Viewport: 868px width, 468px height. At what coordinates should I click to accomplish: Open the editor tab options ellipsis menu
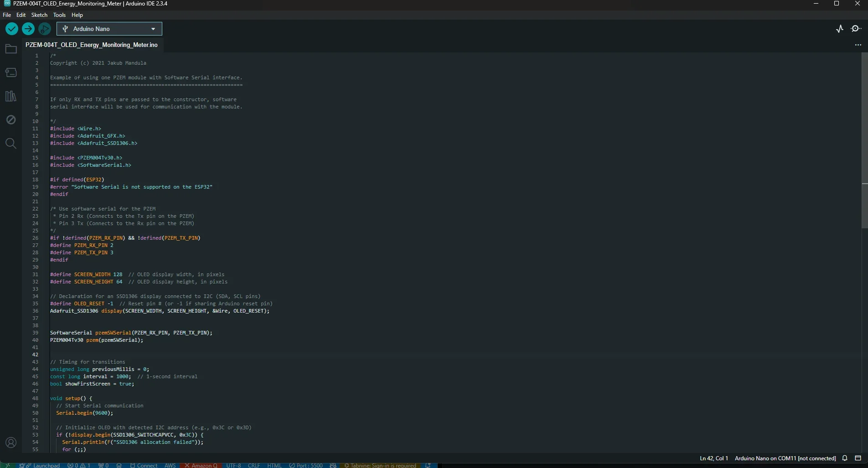coord(858,45)
